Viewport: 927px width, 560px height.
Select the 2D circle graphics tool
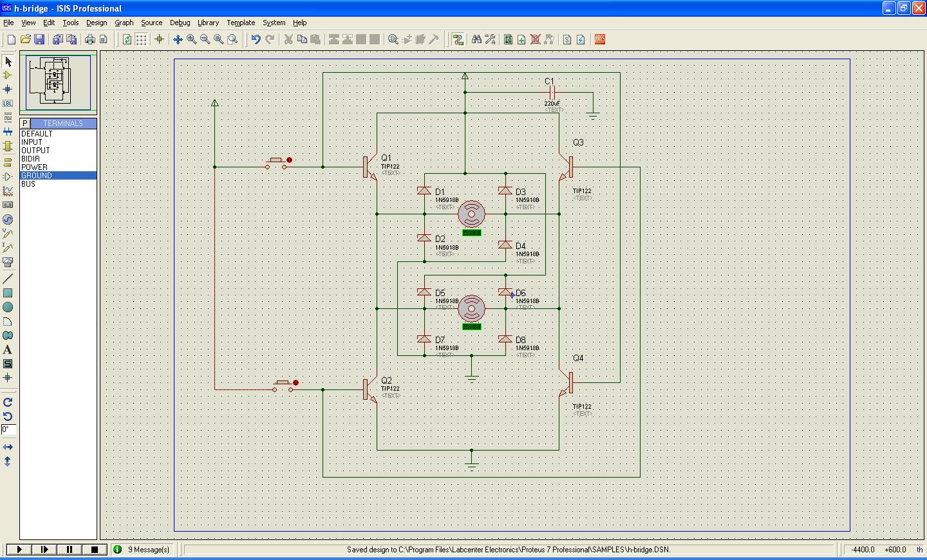pyautogui.click(x=8, y=307)
